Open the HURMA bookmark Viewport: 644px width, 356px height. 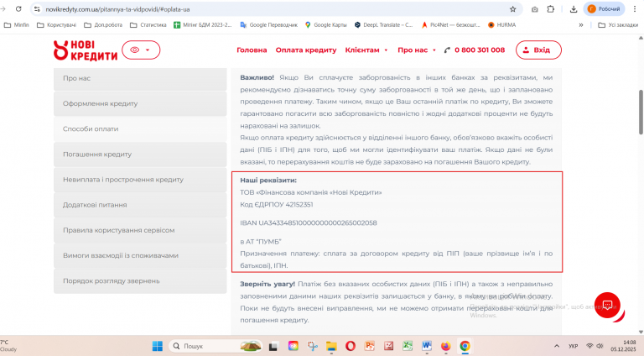(x=501, y=24)
